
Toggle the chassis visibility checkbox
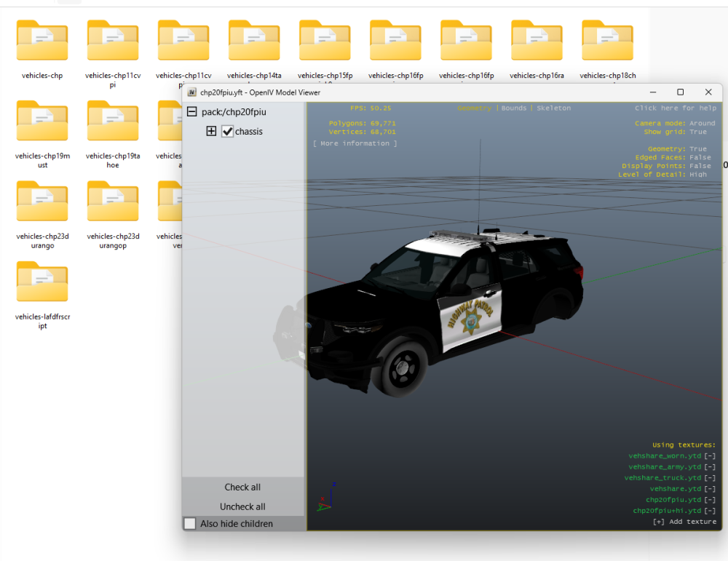coord(227,131)
